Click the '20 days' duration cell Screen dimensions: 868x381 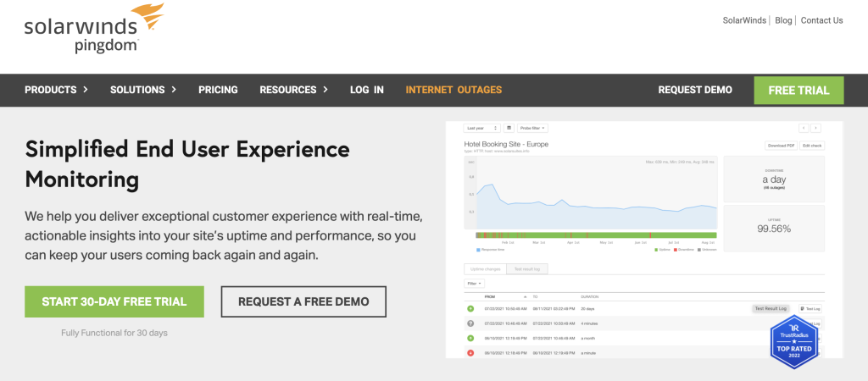tap(587, 308)
